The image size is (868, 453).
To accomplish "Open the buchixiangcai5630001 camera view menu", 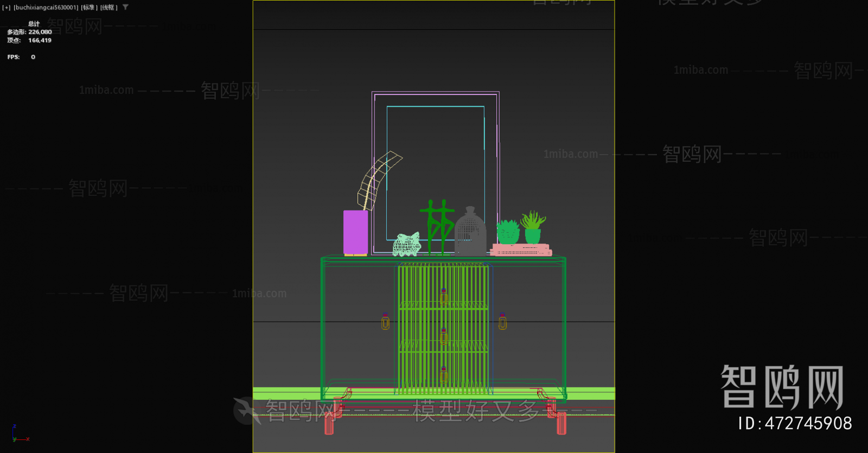I will (x=46, y=8).
